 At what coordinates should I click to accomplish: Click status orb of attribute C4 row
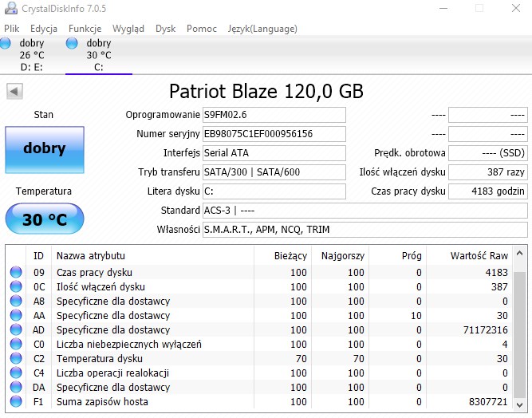[16, 373]
